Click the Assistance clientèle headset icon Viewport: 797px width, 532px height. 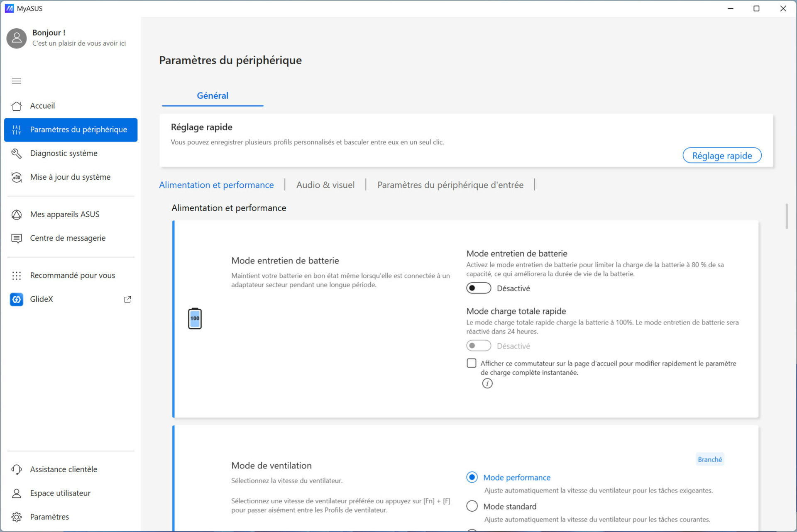pos(17,469)
